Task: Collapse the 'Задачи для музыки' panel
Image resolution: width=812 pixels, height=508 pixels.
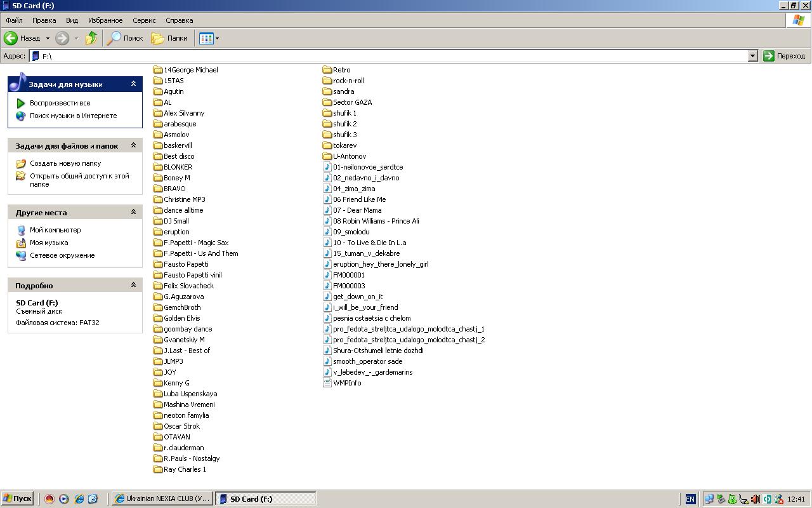Action: coord(133,84)
